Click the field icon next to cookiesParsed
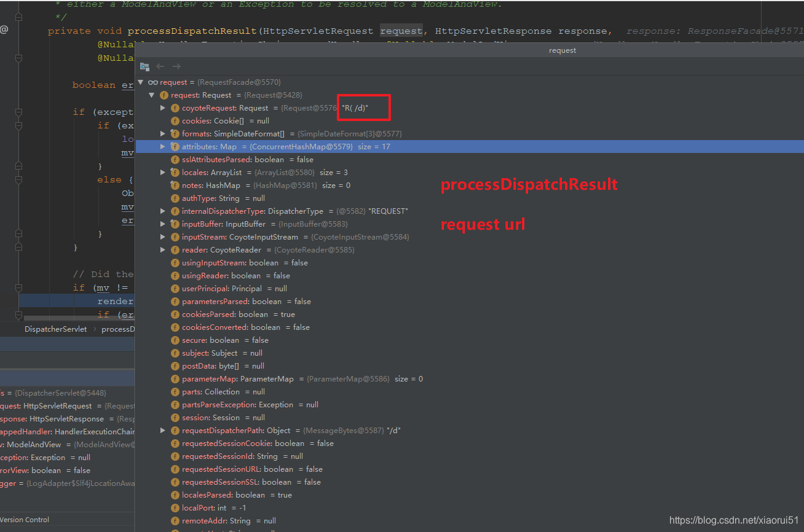The height and width of the screenshot is (532, 804). point(175,315)
